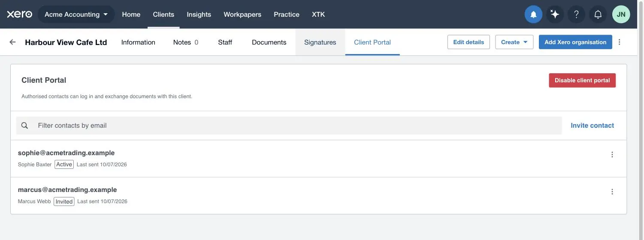Open Workpapers in the top navigation
The image size is (644, 240).
click(x=242, y=14)
